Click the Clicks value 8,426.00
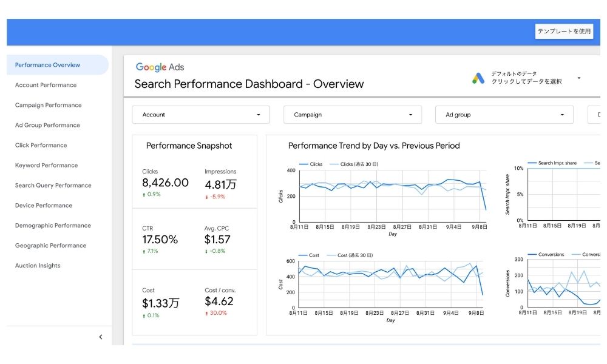The height and width of the screenshot is (364, 607). pos(165,183)
